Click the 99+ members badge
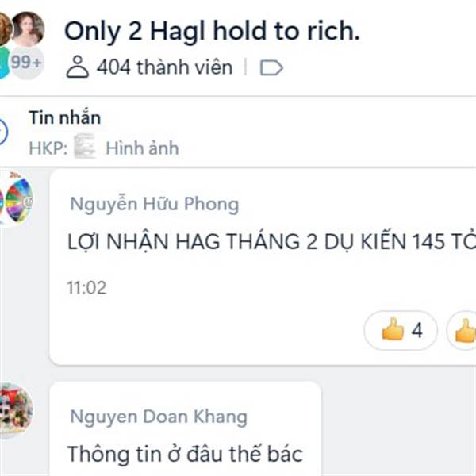 pos(27,63)
